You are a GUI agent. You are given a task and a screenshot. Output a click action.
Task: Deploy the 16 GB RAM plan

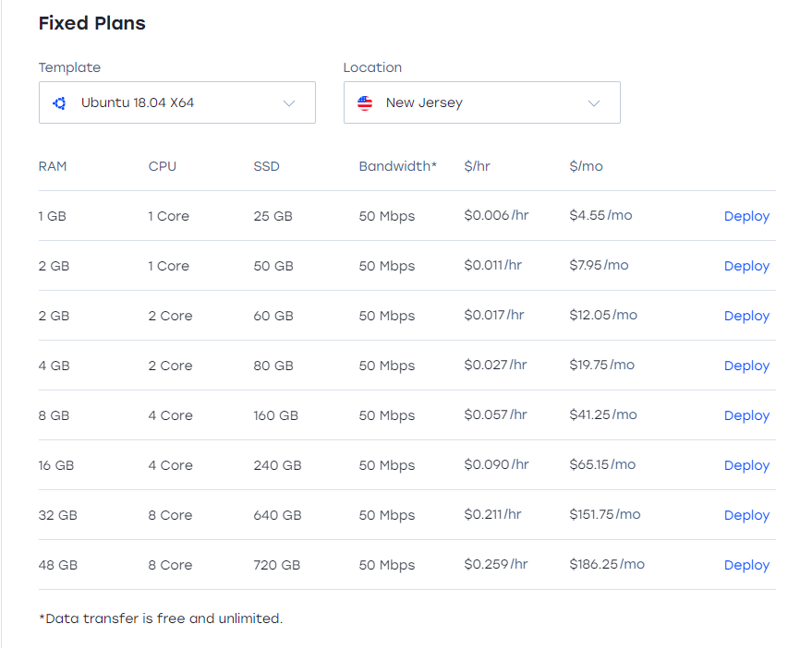[x=746, y=465]
